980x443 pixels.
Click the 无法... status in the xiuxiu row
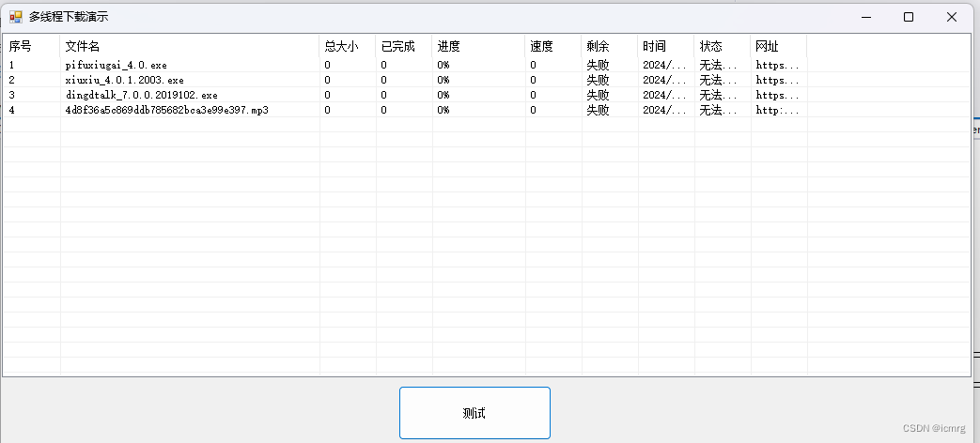[x=718, y=80]
